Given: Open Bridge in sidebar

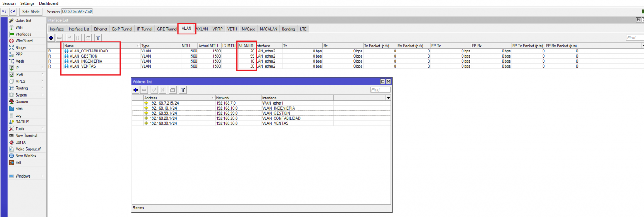Looking at the screenshot, I should [x=20, y=47].
